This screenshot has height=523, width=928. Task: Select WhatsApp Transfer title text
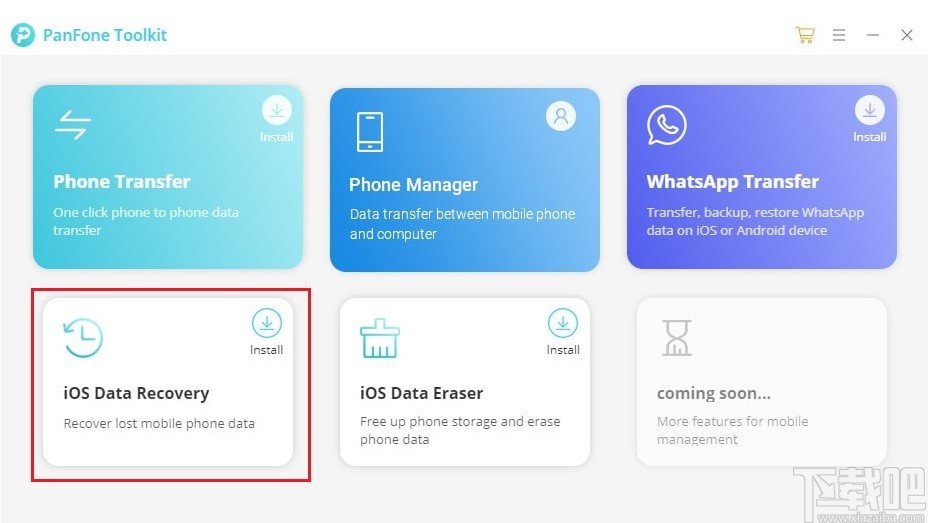[733, 182]
